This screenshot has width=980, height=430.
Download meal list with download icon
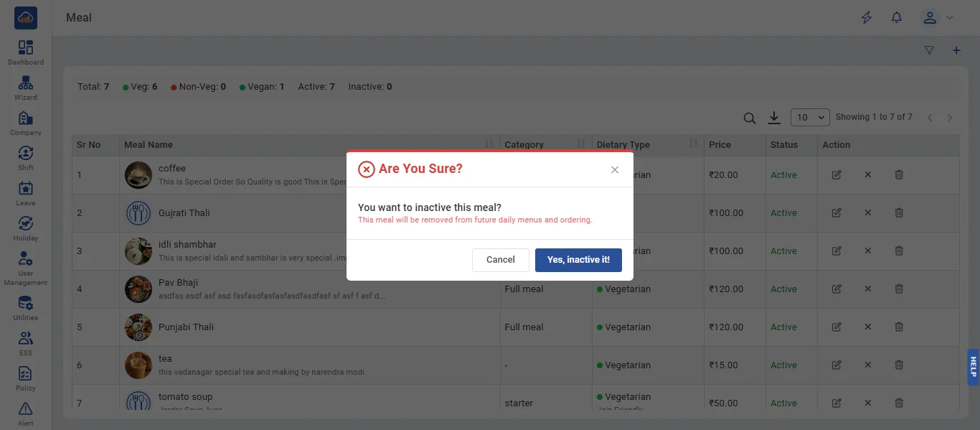coord(774,118)
